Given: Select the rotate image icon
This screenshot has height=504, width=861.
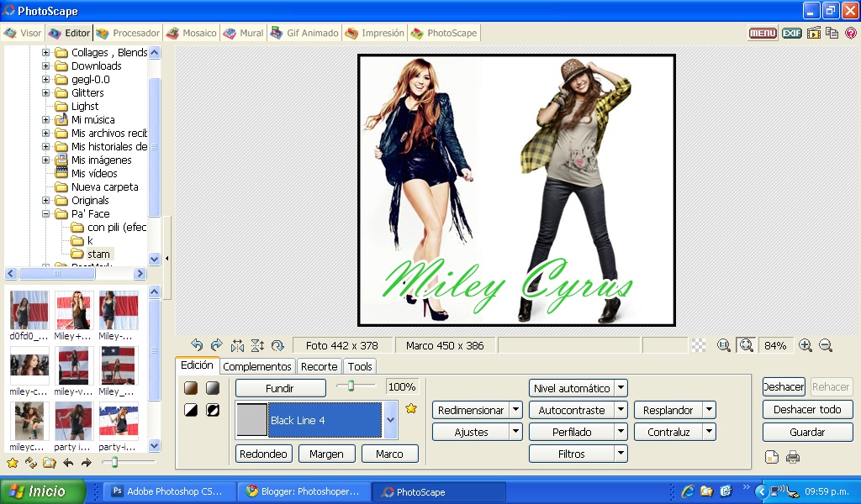Looking at the screenshot, I should point(277,344).
